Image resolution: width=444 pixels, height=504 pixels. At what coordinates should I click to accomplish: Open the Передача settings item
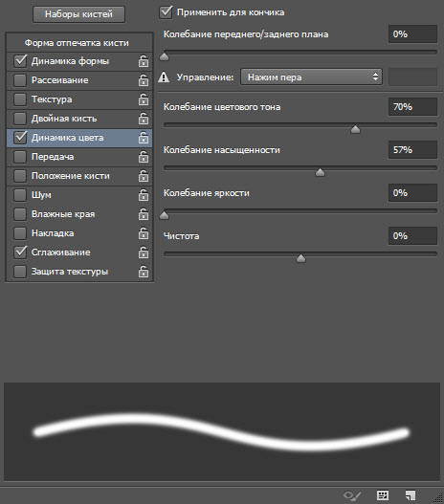point(79,157)
